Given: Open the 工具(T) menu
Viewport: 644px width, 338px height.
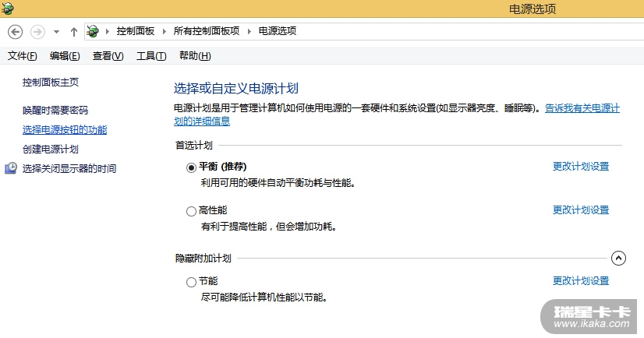Looking at the screenshot, I should (x=151, y=56).
